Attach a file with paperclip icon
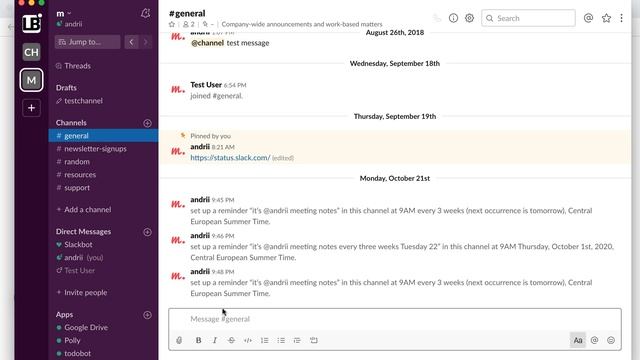The height and width of the screenshot is (360, 640). (179, 340)
